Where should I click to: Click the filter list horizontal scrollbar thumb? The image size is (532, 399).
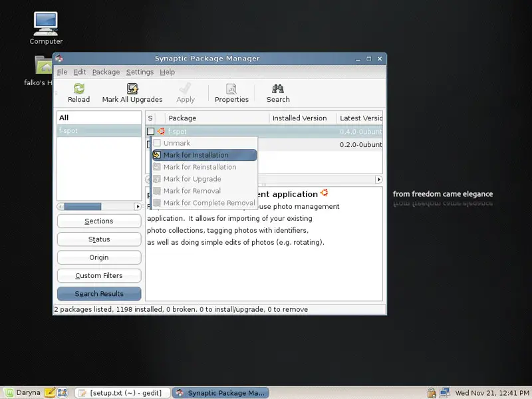[82, 207]
